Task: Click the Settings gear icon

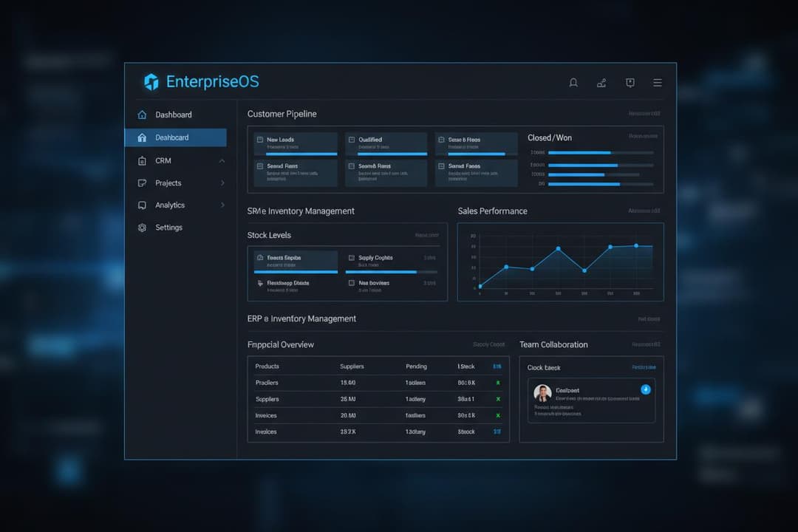Action: tap(142, 228)
